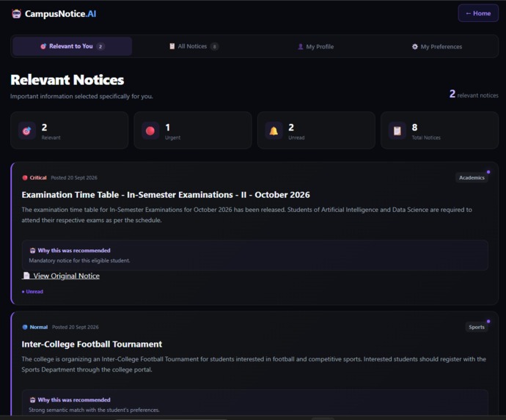Image resolution: width=506 pixels, height=420 pixels.
Task: Open the Inter-College Football Tournament notice title
Action: coord(92,345)
